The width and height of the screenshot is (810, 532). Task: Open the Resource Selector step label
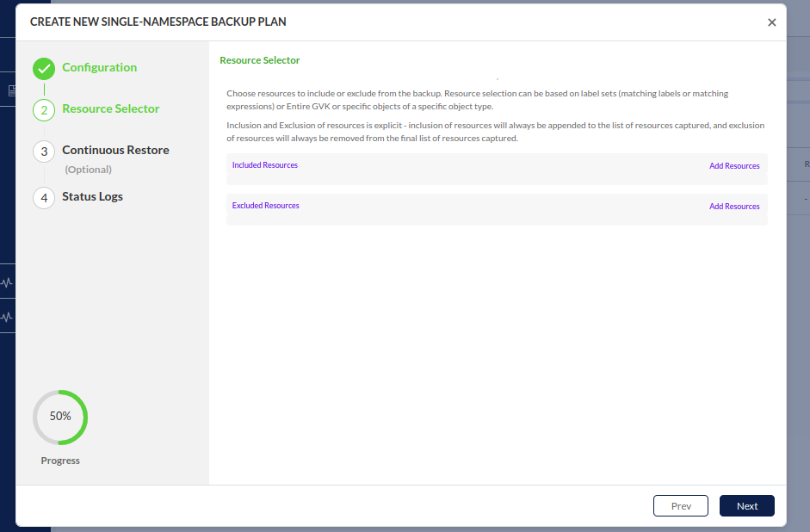coord(110,109)
